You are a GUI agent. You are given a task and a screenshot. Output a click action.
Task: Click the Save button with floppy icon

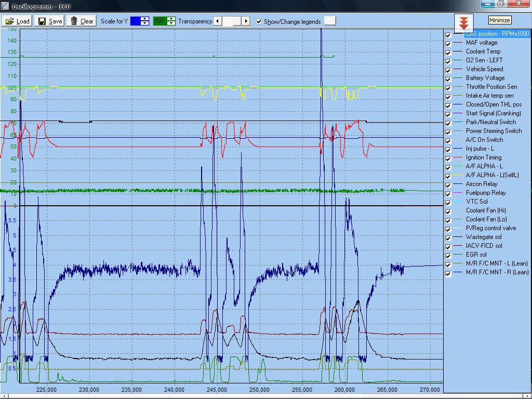point(49,21)
